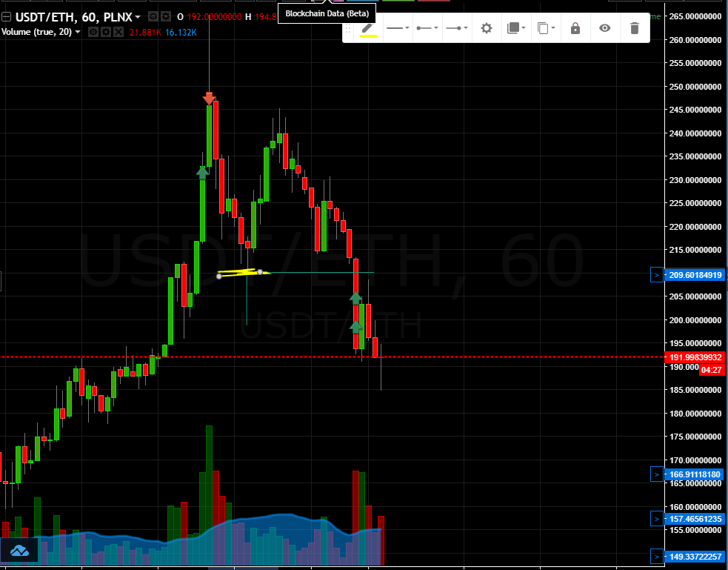Open the clone/copy drawing dropdown

click(x=546, y=28)
